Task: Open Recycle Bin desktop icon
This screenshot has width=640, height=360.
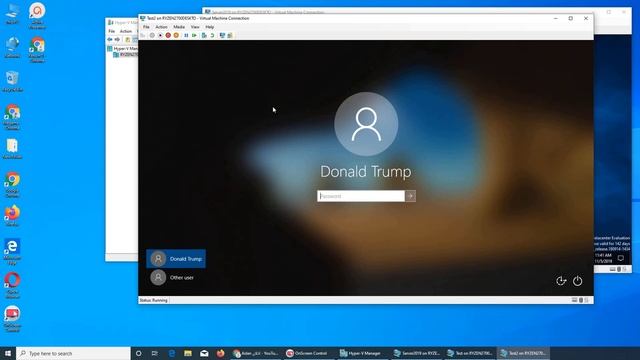Action: [12, 81]
